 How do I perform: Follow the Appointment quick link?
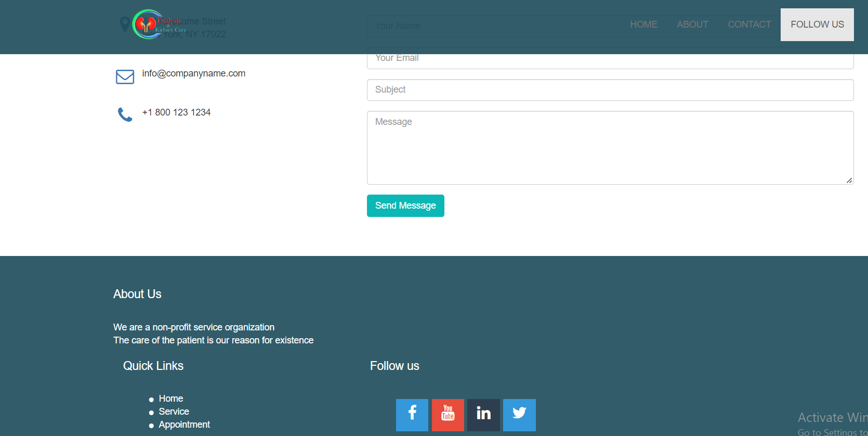(185, 425)
